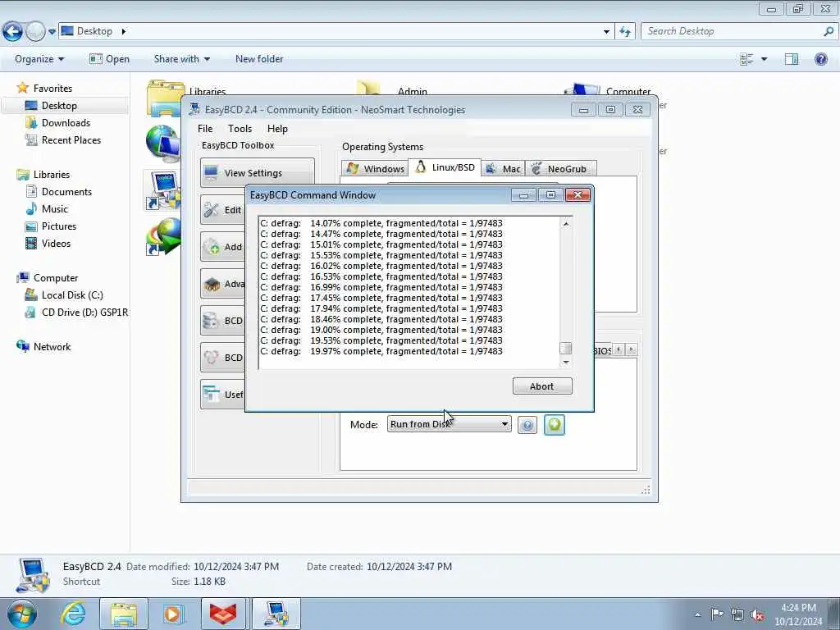The width and height of the screenshot is (840, 630).
Task: Select Documents under Libraries
Action: coord(66,192)
